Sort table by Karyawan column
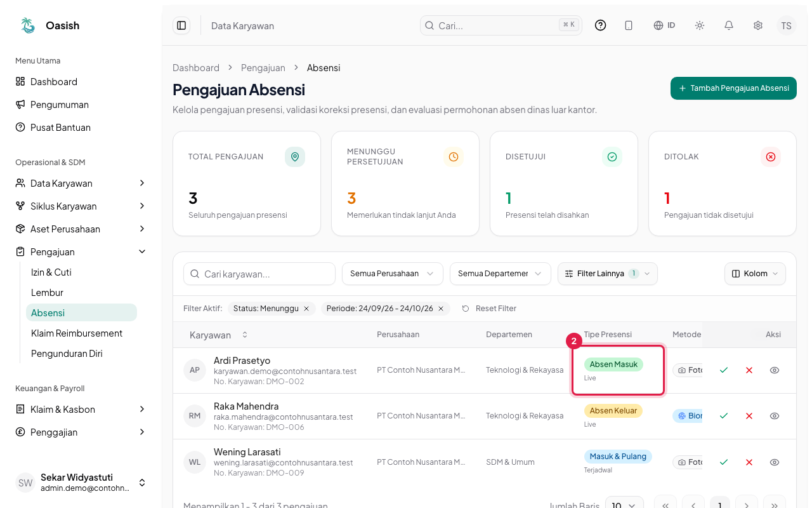The width and height of the screenshot is (812, 508). click(218, 335)
